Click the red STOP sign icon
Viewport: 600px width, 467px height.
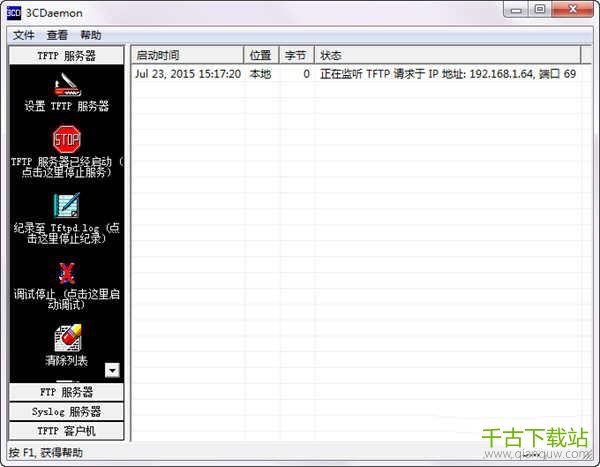(x=67, y=138)
